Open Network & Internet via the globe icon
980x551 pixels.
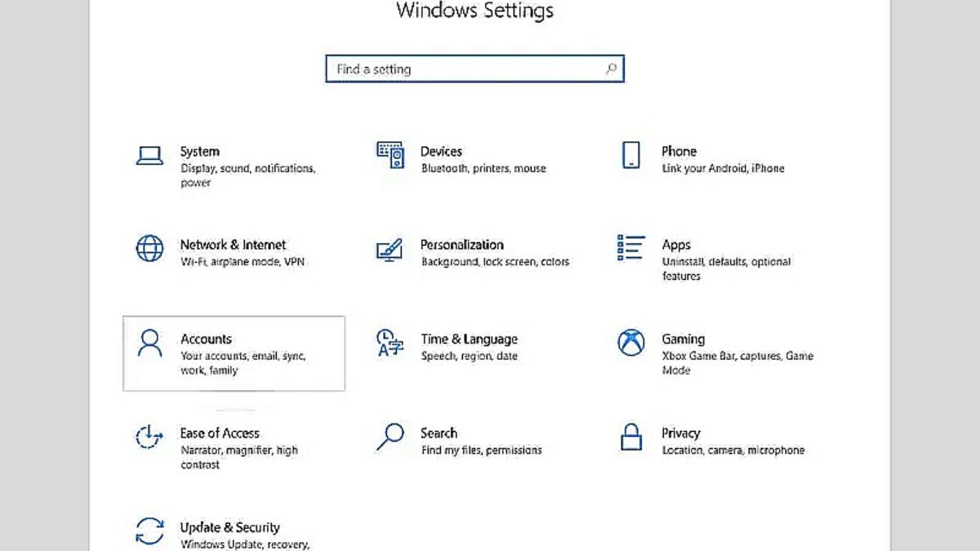click(149, 249)
